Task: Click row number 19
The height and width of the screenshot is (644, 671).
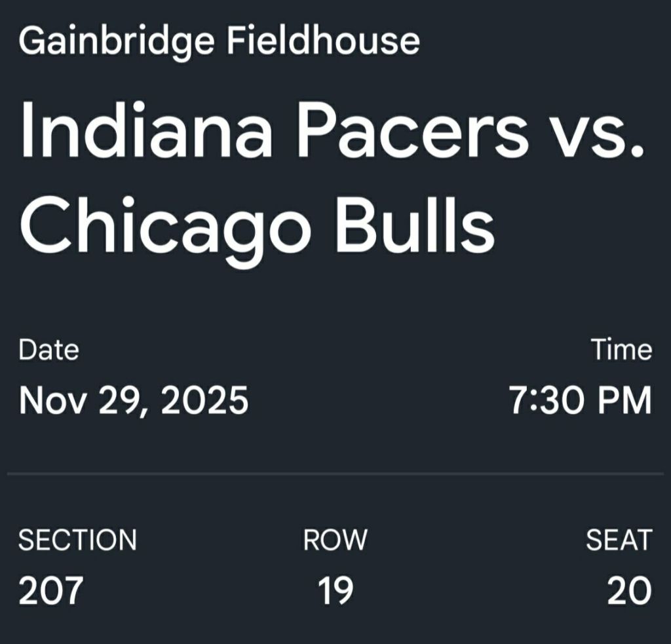Action: [335, 591]
